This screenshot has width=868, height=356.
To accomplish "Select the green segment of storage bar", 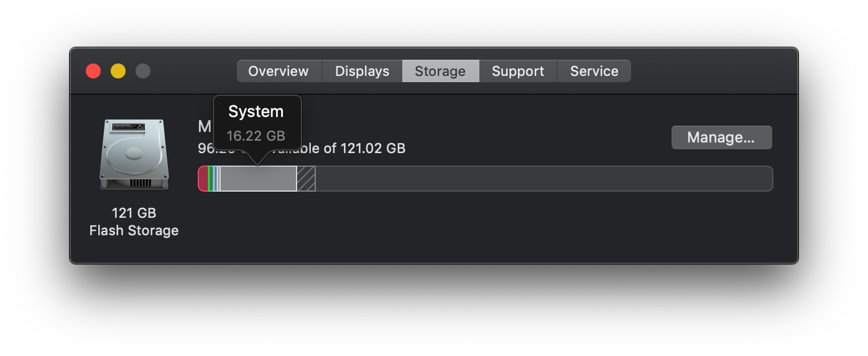I will coord(210,179).
